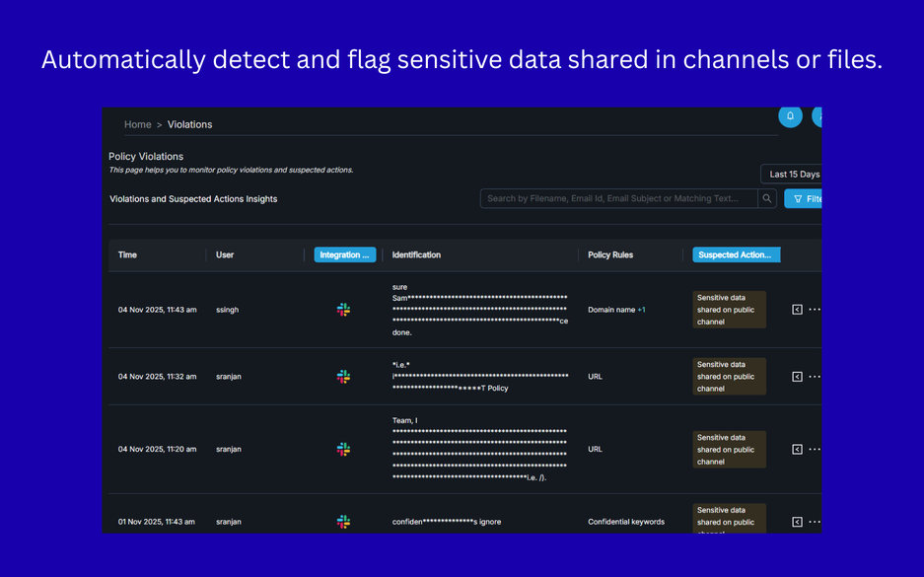Screen dimensions: 924x577
Task: Open more options menu for ssingh row
Action: [x=815, y=310]
